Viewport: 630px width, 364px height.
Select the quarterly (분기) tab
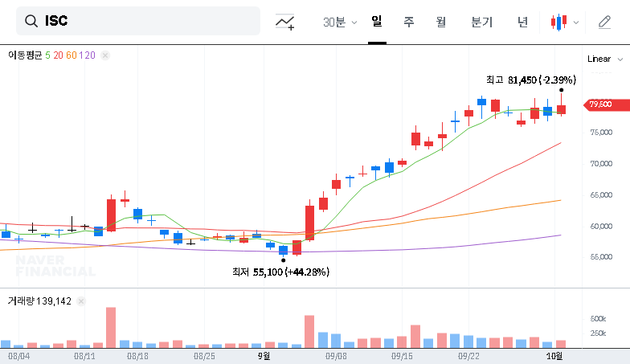point(482,22)
